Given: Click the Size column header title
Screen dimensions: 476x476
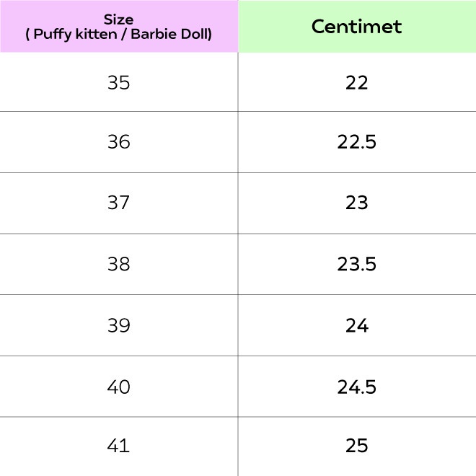Looking at the screenshot, I should (x=118, y=19).
